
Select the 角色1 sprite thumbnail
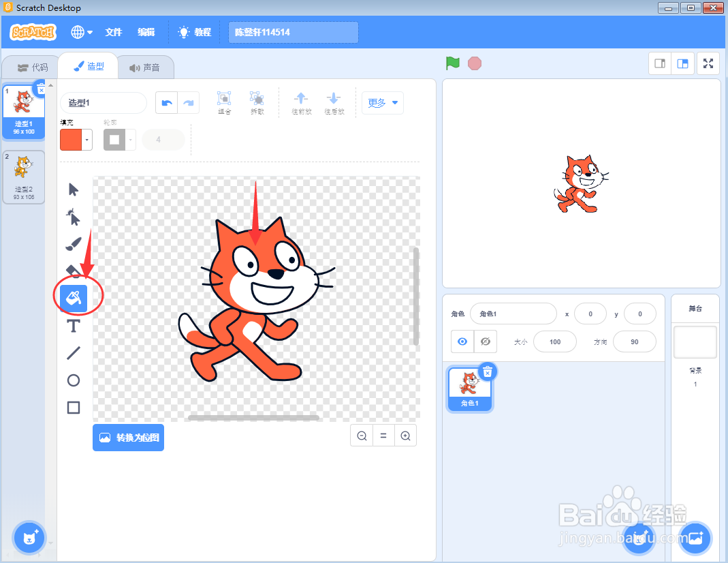coord(469,389)
